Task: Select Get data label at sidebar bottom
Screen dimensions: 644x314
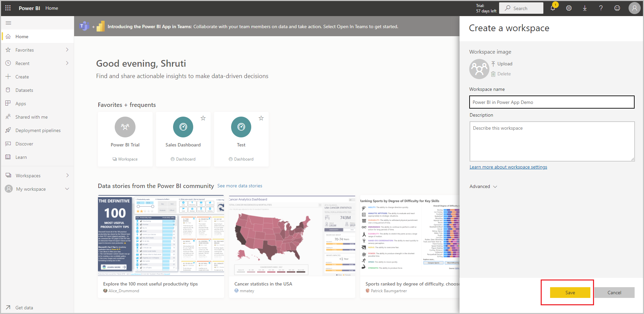Action: [24, 308]
